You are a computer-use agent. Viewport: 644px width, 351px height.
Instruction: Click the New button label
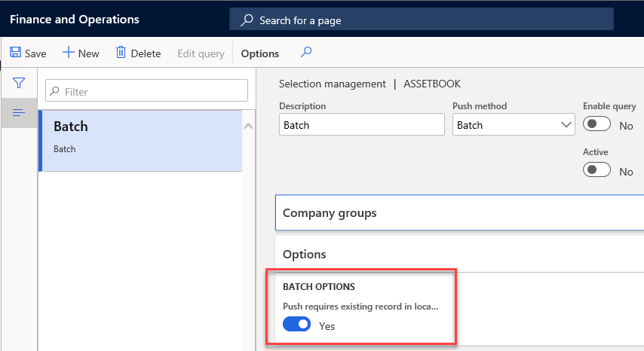(x=89, y=53)
